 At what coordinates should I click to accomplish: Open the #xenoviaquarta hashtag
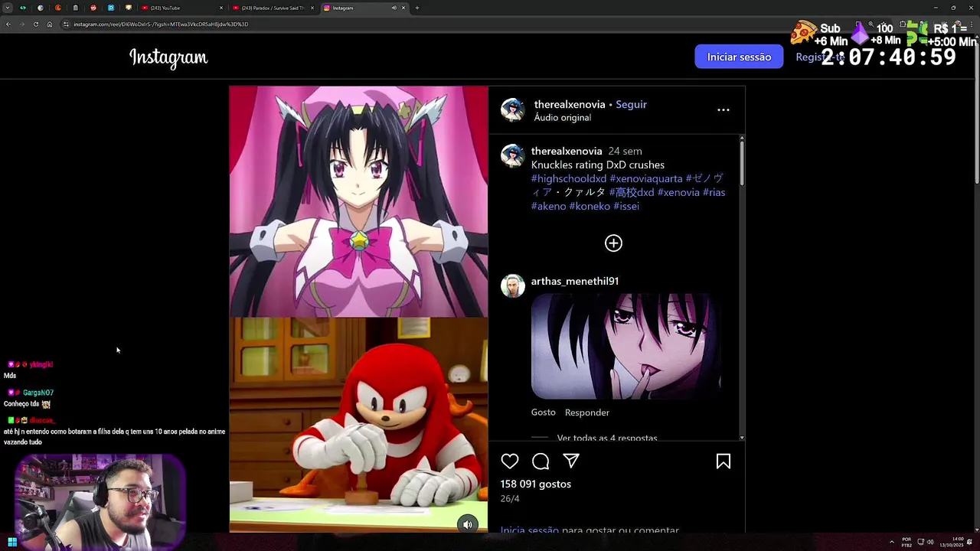646,178
